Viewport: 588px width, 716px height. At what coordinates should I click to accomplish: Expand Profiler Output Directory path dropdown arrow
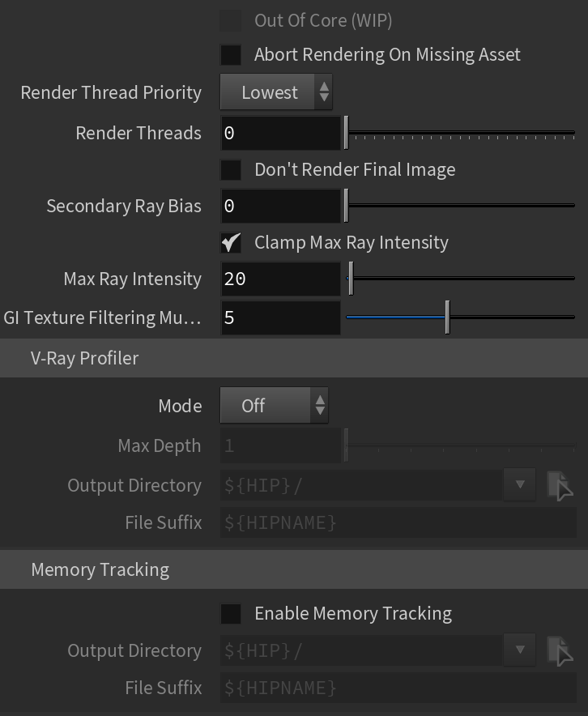[519, 484]
